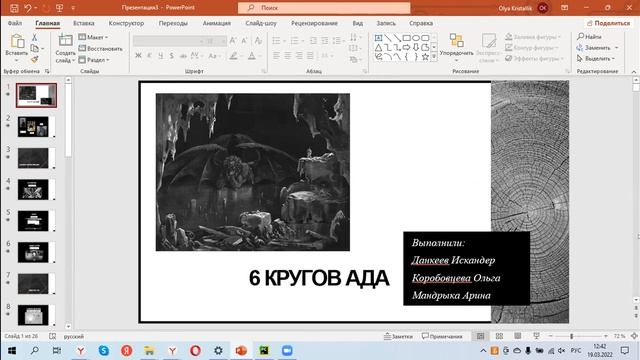Switch to the Animations (Анимация) tab
This screenshot has height=360, width=640.
217,23
